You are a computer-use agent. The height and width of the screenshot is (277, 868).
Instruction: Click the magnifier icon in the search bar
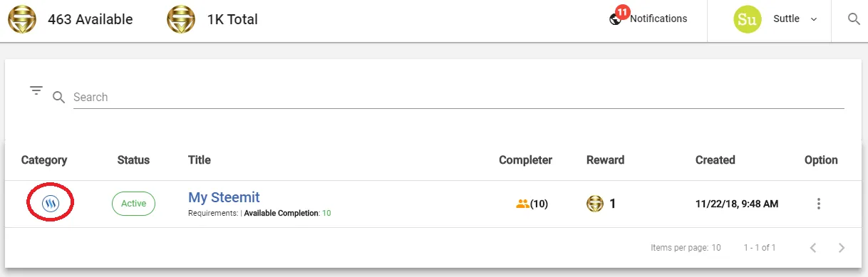pyautogui.click(x=59, y=98)
